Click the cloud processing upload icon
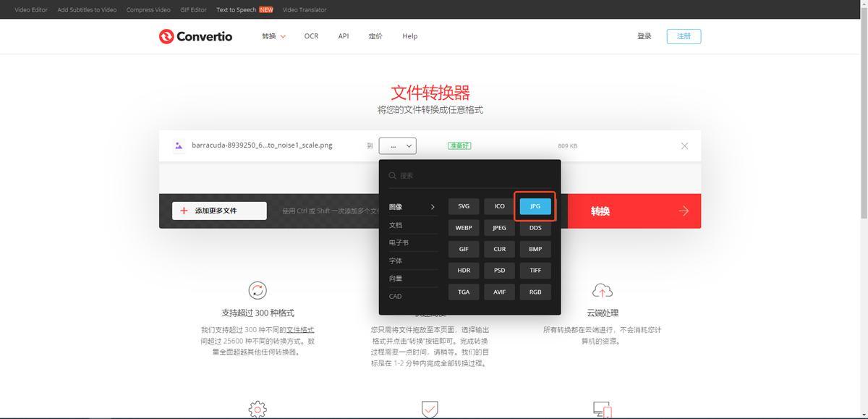 point(602,290)
